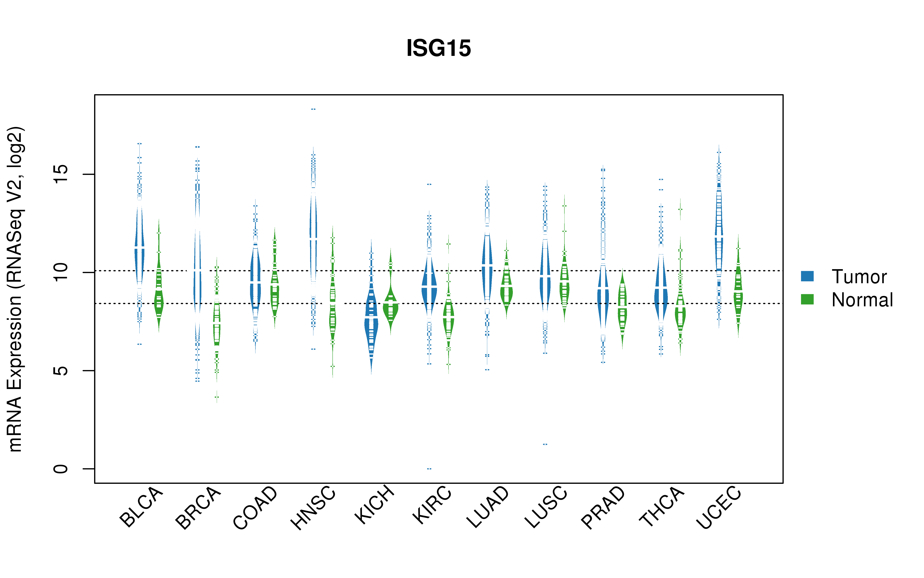The height and width of the screenshot is (578, 924).
Task: Click the LUSC x-axis label
Action: pos(546,507)
